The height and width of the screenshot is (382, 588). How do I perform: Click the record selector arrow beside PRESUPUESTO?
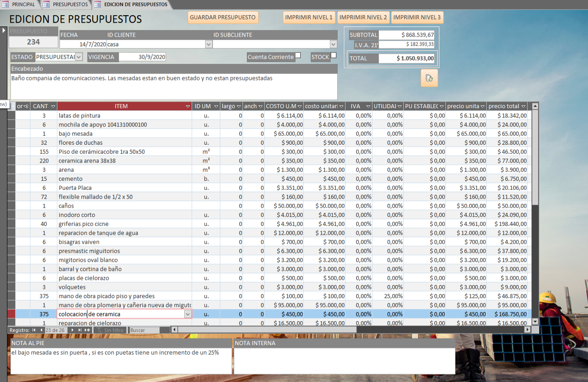click(x=4, y=30)
